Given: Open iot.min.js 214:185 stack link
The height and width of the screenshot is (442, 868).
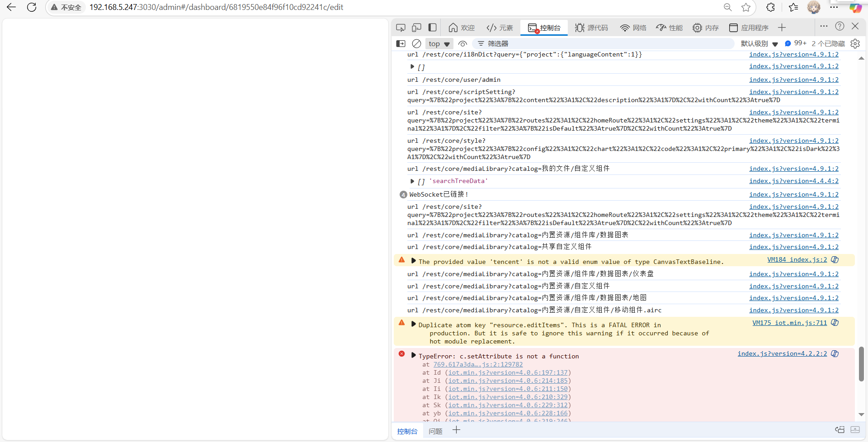Looking at the screenshot, I should tap(508, 381).
